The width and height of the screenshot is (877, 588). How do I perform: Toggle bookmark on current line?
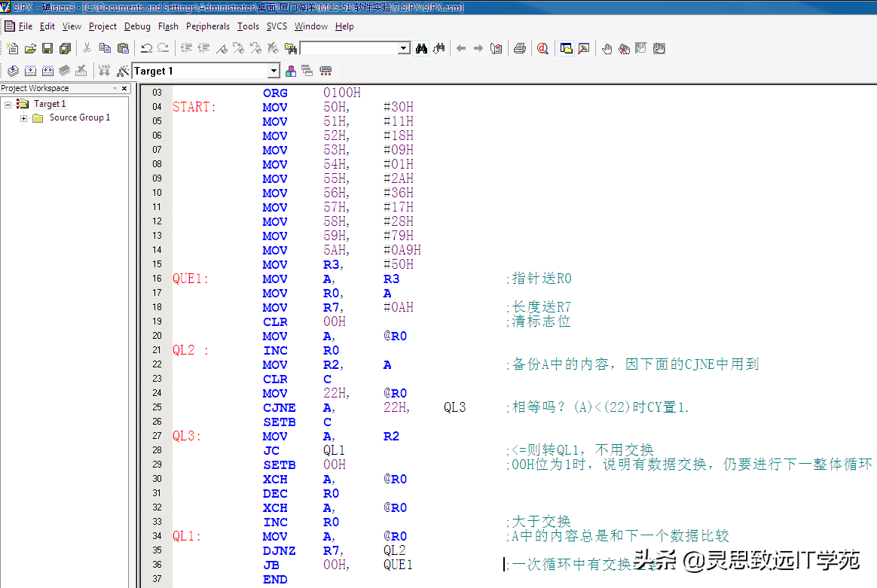(222, 49)
